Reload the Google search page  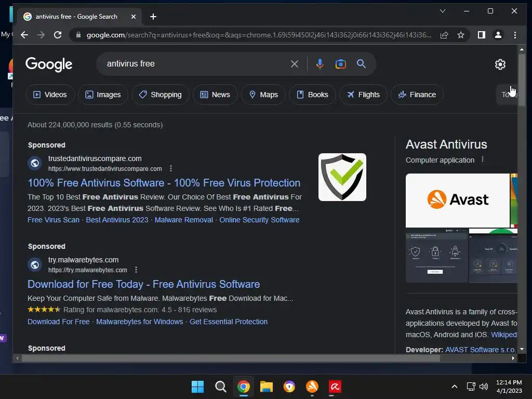point(58,35)
